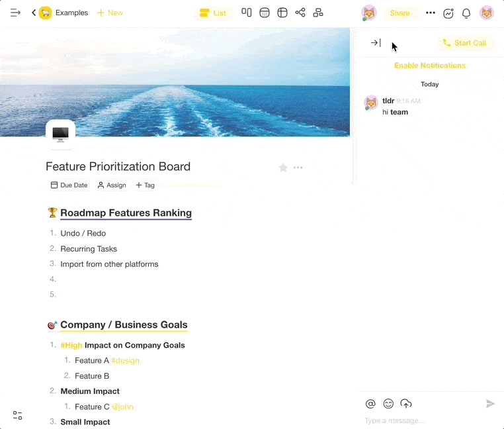Click the Enable Notifications link
504x429 pixels.
point(430,66)
